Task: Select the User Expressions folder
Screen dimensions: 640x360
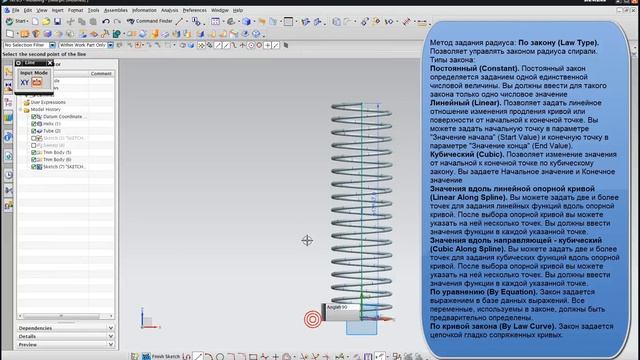Action: click(48, 102)
